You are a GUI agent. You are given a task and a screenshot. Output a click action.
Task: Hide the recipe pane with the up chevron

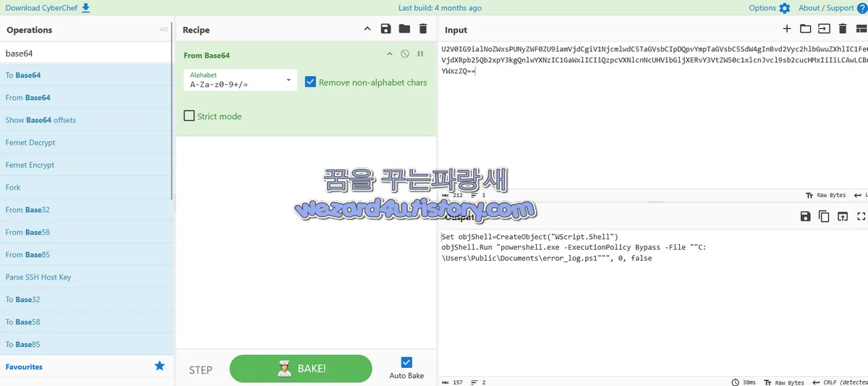tap(367, 29)
